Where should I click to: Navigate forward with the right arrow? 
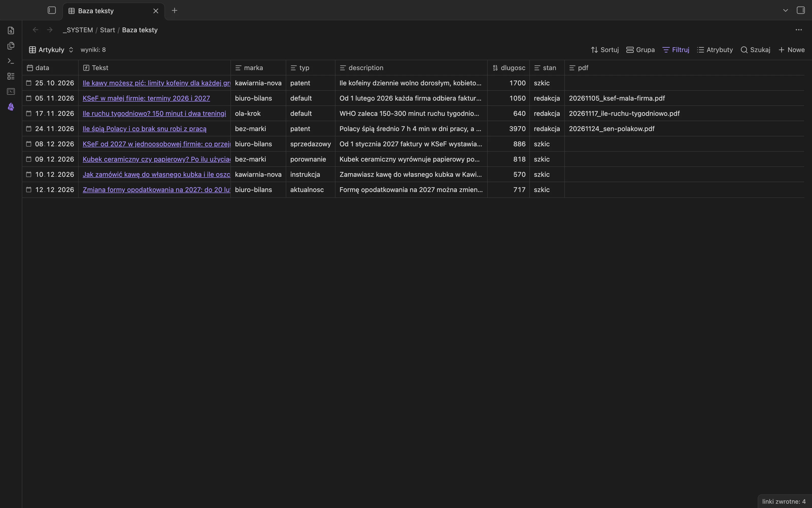(x=50, y=30)
